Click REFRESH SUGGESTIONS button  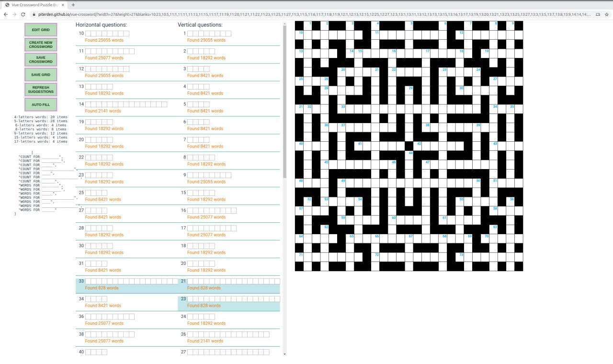coord(41,90)
